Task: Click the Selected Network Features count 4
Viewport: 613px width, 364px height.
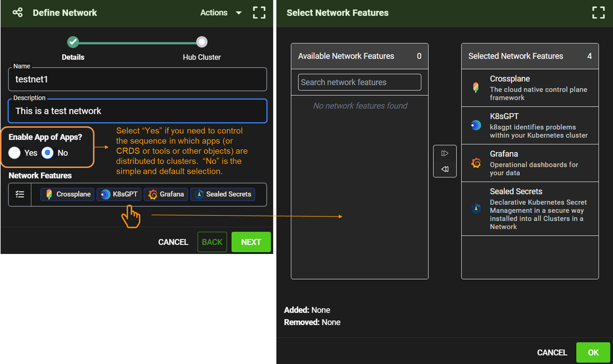Action: [x=589, y=56]
